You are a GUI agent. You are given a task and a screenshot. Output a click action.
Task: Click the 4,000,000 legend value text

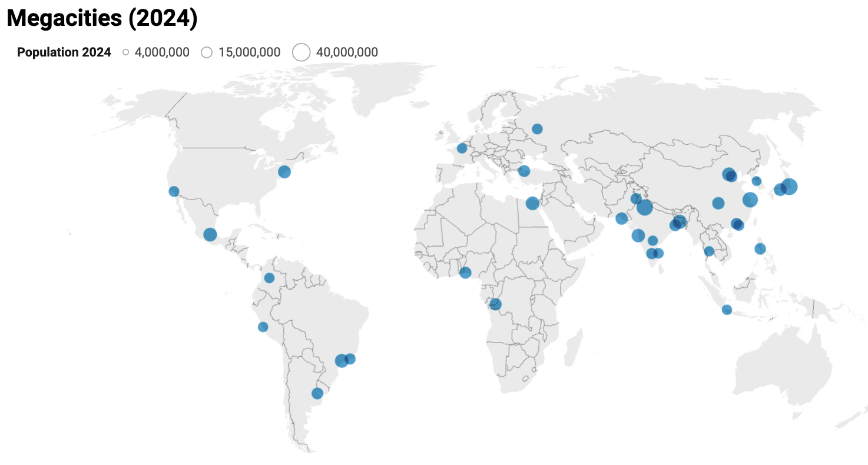(162, 52)
